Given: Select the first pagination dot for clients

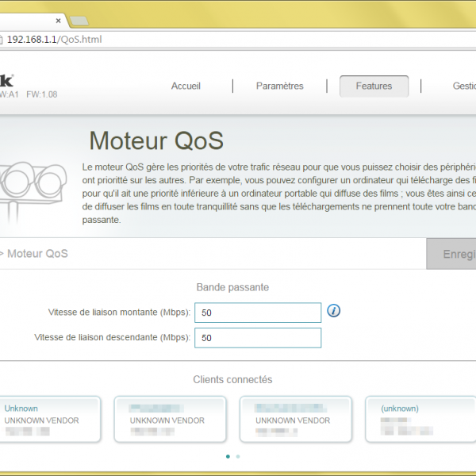Looking at the screenshot, I should (x=228, y=456).
